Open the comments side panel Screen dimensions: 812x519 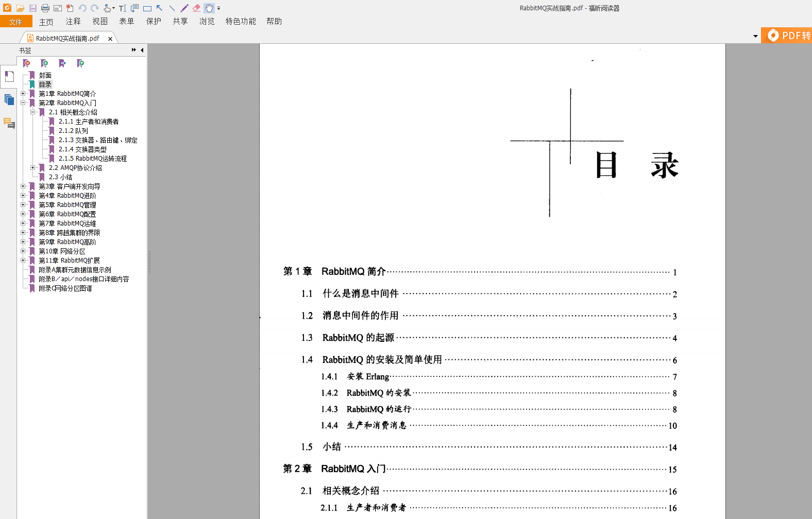point(9,123)
